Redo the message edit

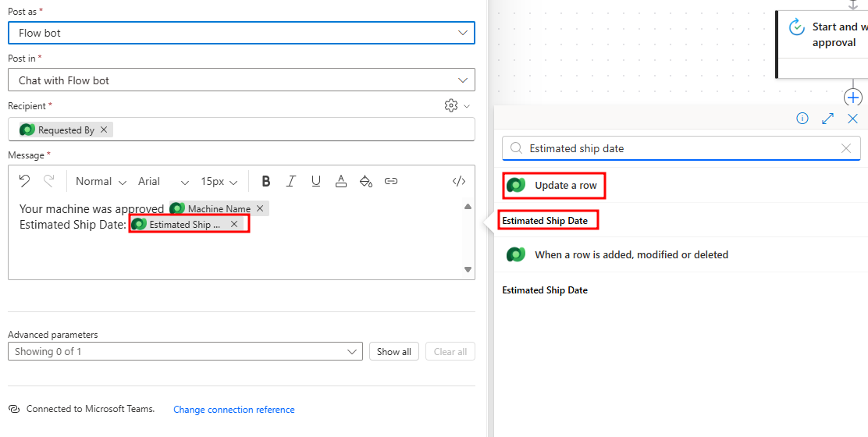tap(48, 180)
